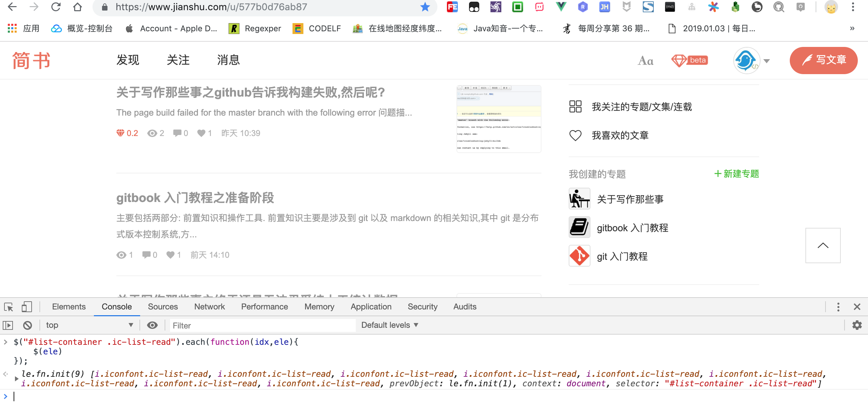Viewport: 868px width, 406px height.
Task: Click the clear console icon
Action: click(x=27, y=325)
